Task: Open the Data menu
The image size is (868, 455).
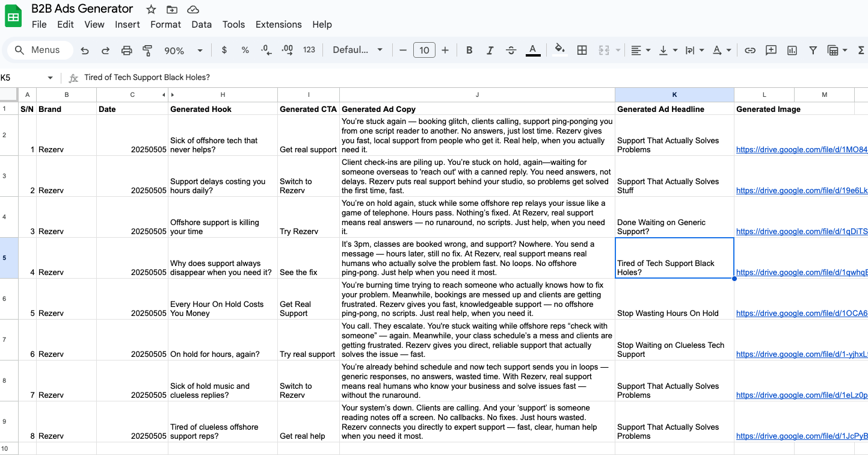Action: 202,25
